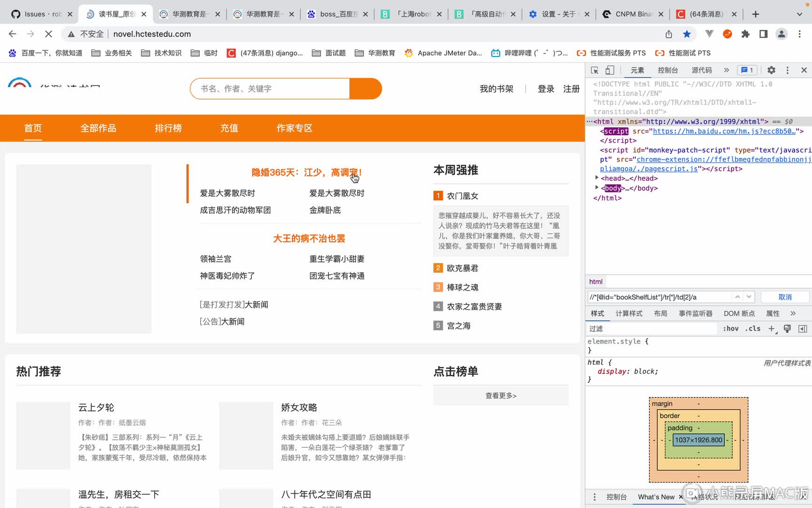The height and width of the screenshot is (508, 812).
Task: Open 业务相关 bookmark folder
Action: coord(111,53)
